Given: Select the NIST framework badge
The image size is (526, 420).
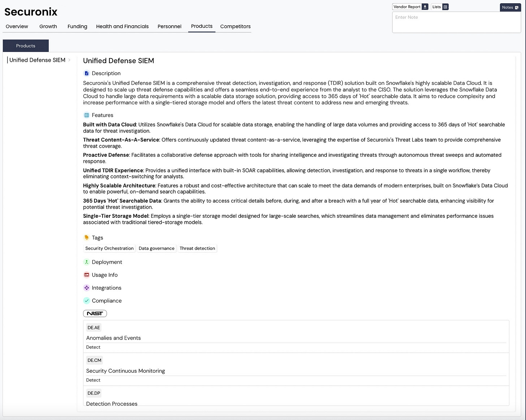Looking at the screenshot, I should click(x=95, y=313).
